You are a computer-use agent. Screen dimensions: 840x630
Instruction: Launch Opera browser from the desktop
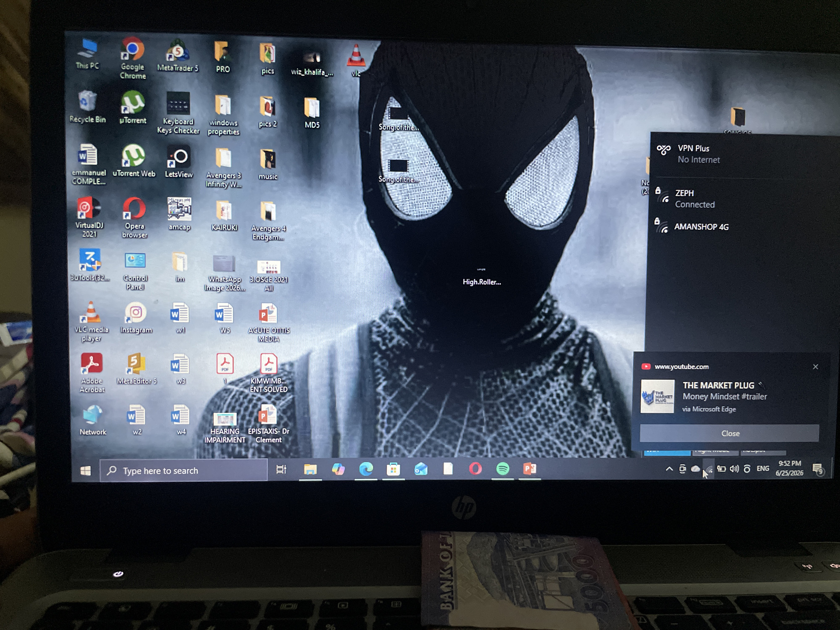pos(134,218)
